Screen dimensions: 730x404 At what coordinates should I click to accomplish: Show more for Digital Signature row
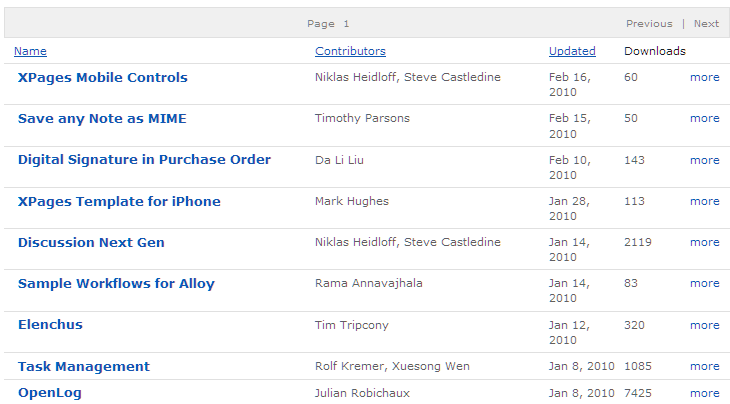(704, 160)
